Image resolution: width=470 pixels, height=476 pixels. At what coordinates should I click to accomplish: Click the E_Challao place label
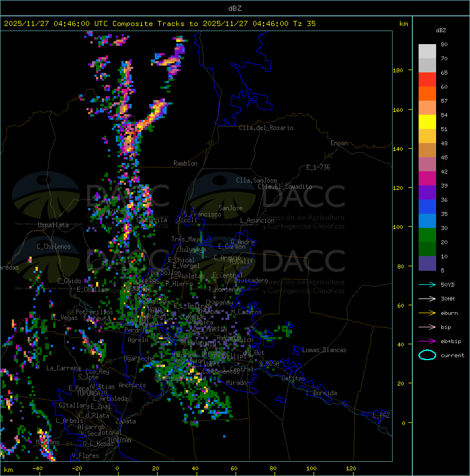coord(92,289)
